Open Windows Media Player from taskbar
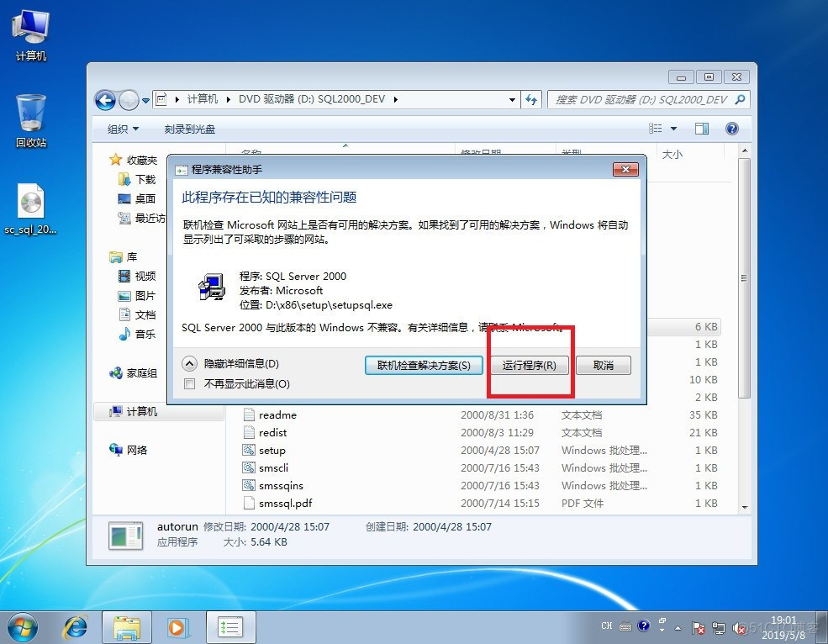The image size is (828, 644). pos(178,628)
